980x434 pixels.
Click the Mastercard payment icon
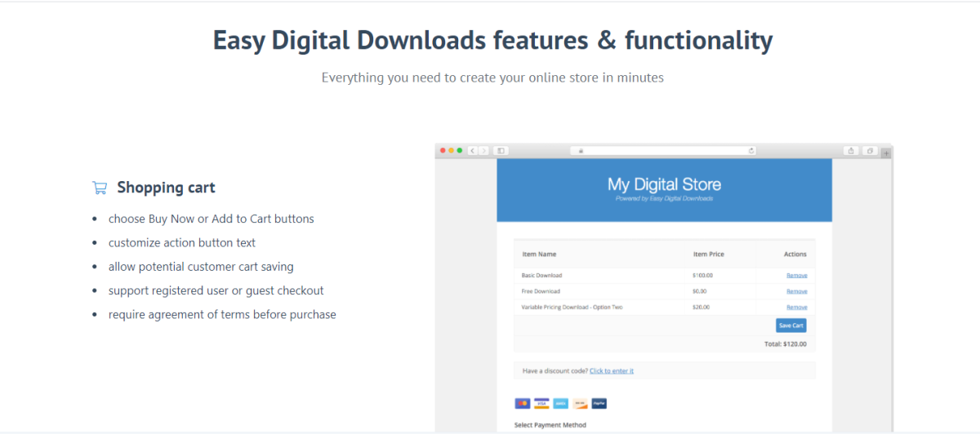coord(523,403)
